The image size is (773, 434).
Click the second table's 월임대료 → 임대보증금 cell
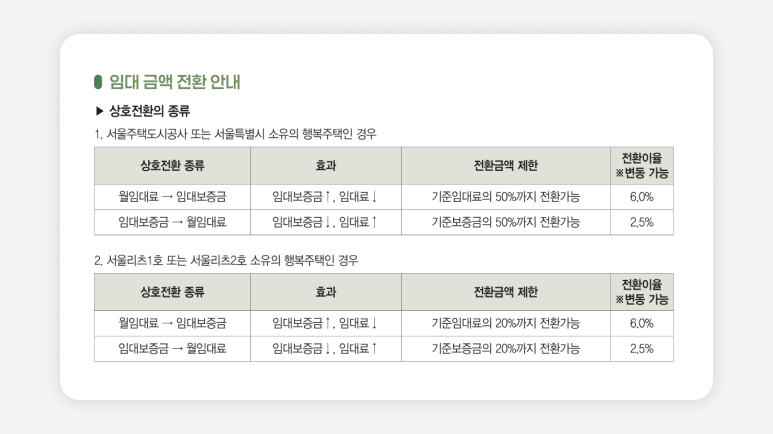[173, 324]
